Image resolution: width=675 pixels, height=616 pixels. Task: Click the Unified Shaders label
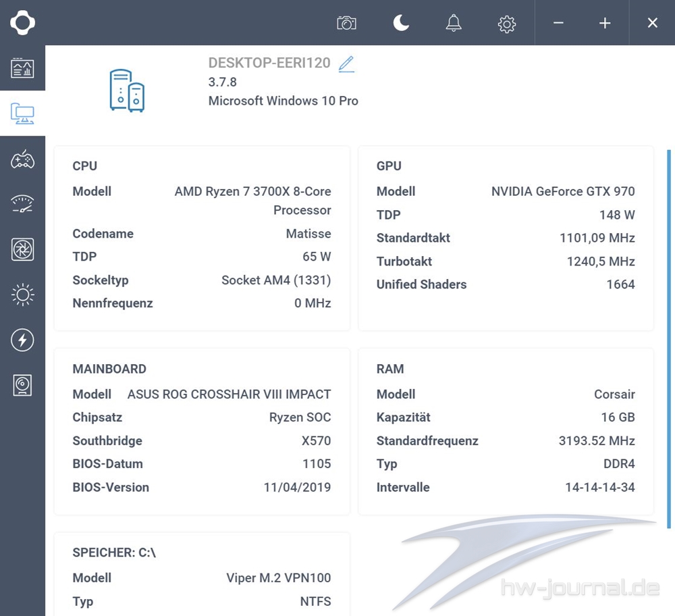tap(421, 284)
